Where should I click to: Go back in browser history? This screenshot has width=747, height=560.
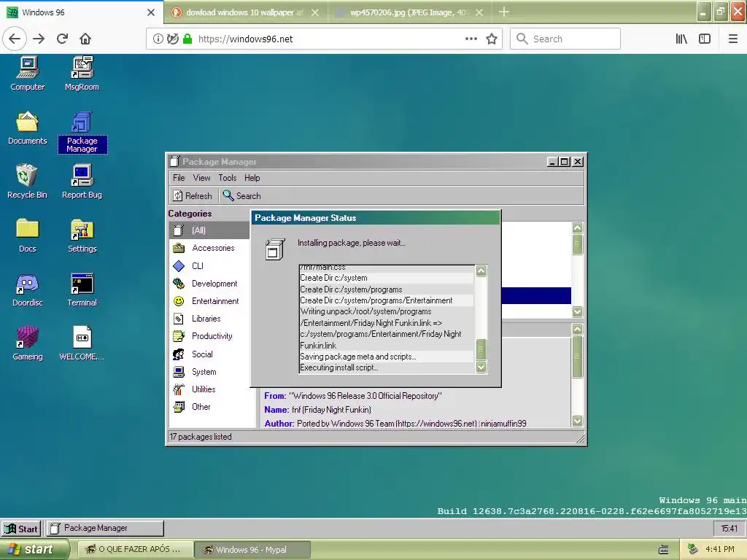click(15, 39)
